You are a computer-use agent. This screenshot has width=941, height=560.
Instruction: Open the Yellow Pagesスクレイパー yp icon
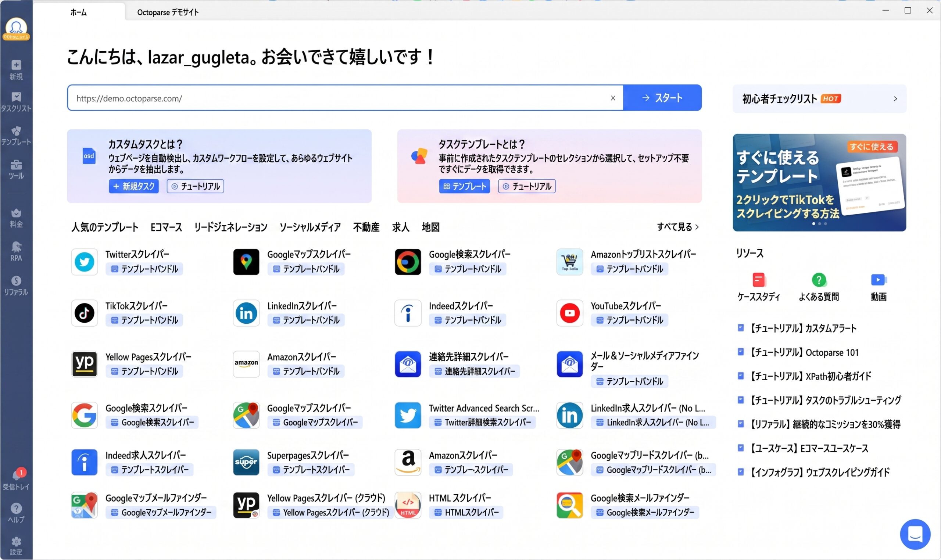[x=84, y=364]
